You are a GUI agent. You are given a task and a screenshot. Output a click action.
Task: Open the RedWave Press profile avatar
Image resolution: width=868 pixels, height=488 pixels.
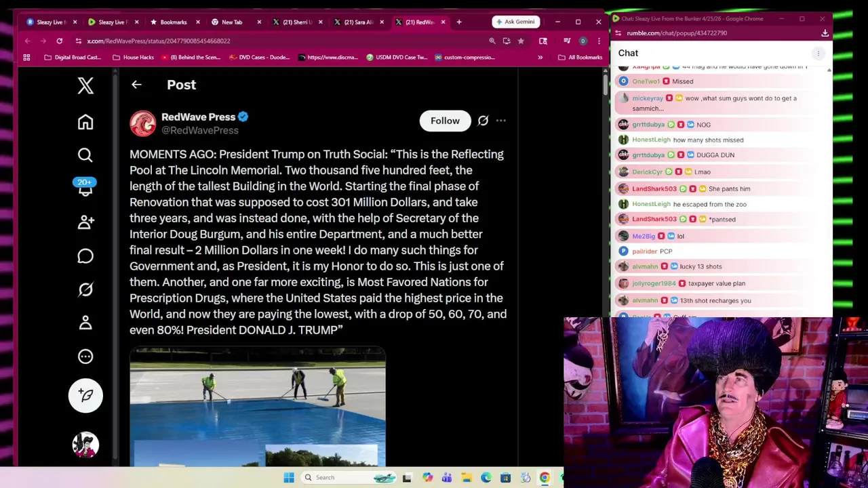tap(142, 123)
